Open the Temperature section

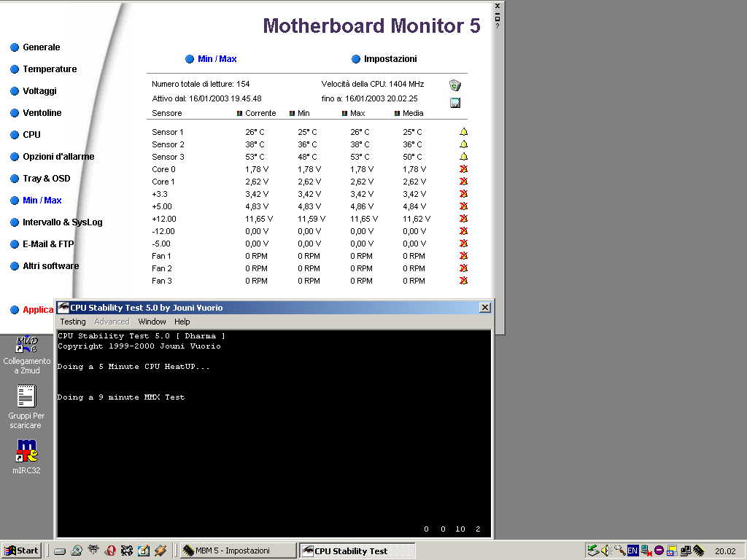[44, 69]
